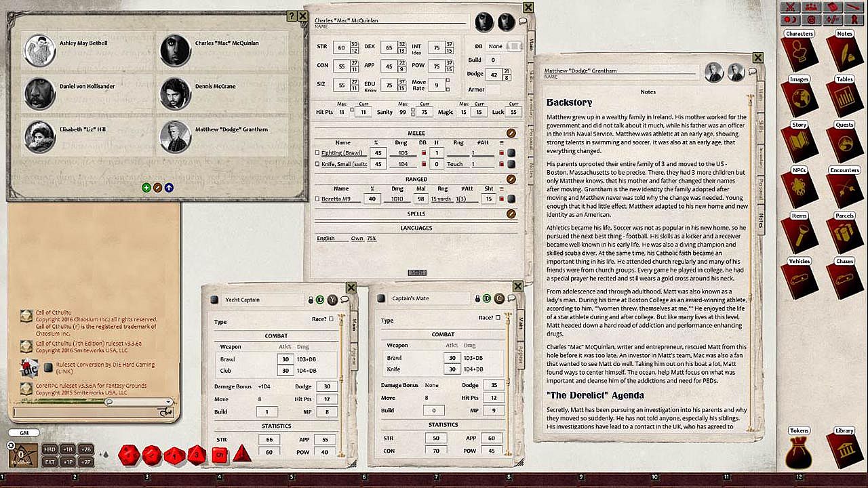The width and height of the screenshot is (868, 488).
Task: Click the Sanity current value field
Action: (x=425, y=112)
